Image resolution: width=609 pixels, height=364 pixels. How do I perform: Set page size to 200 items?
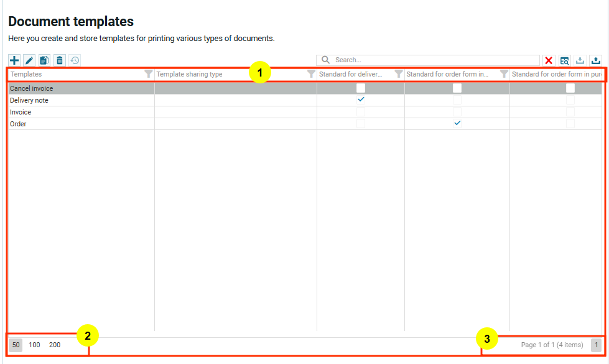pos(55,345)
